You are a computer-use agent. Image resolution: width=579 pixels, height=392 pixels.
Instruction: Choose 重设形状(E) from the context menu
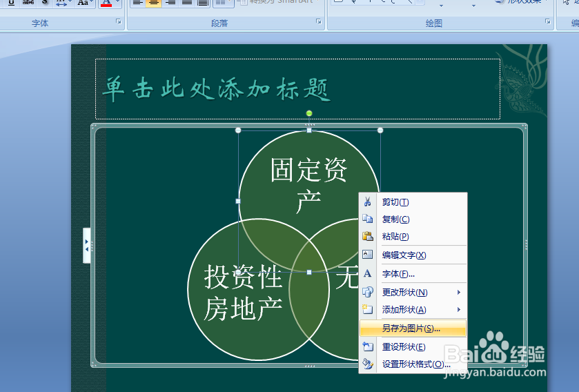(413, 347)
